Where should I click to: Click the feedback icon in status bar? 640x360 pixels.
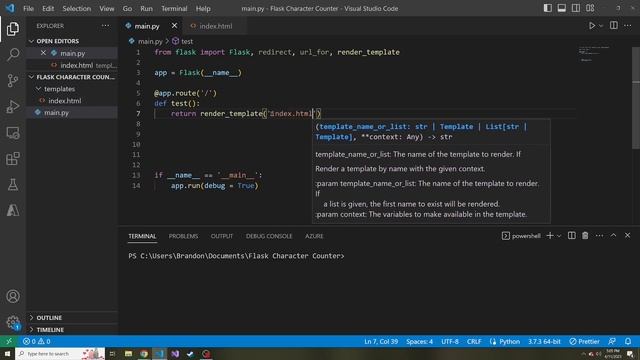point(612,341)
